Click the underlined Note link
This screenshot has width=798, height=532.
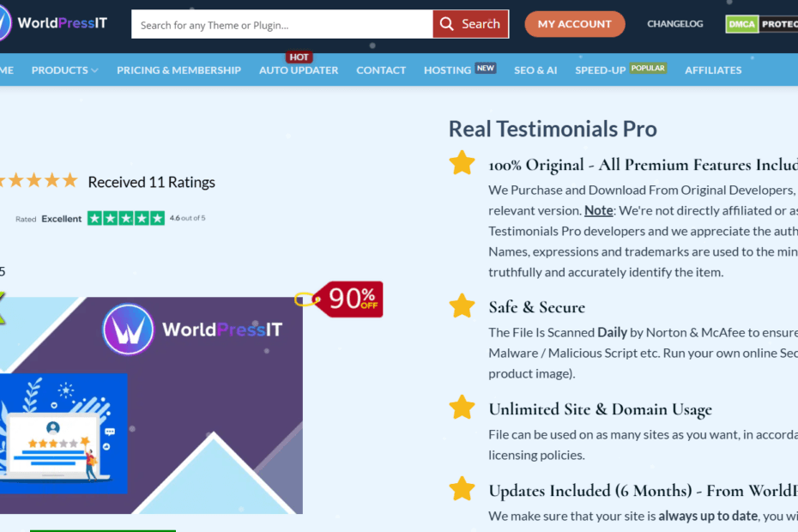coord(598,210)
